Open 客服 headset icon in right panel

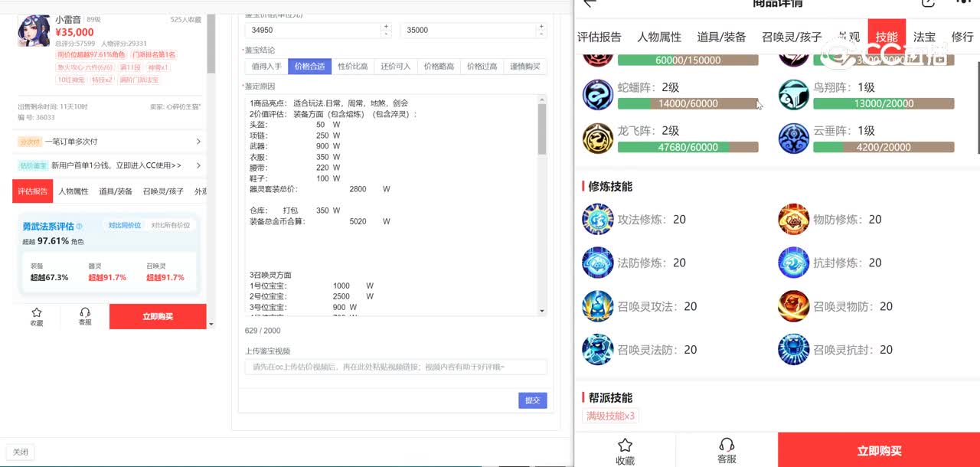coord(727,450)
